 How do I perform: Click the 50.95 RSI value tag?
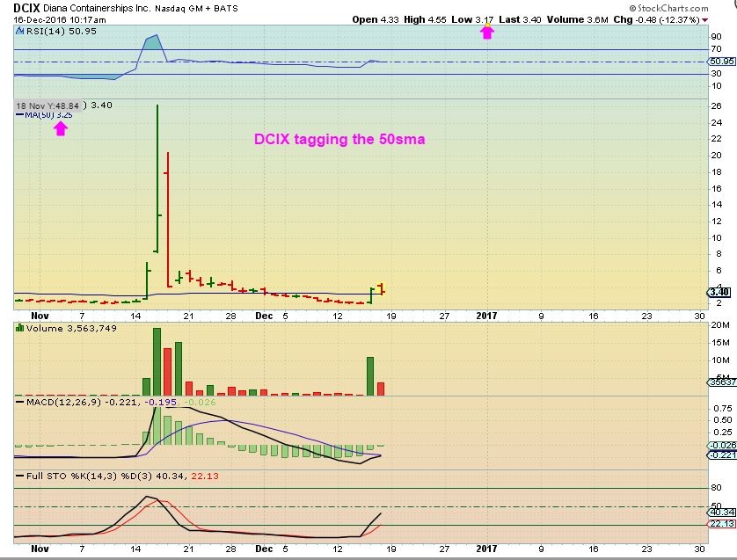[x=721, y=62]
